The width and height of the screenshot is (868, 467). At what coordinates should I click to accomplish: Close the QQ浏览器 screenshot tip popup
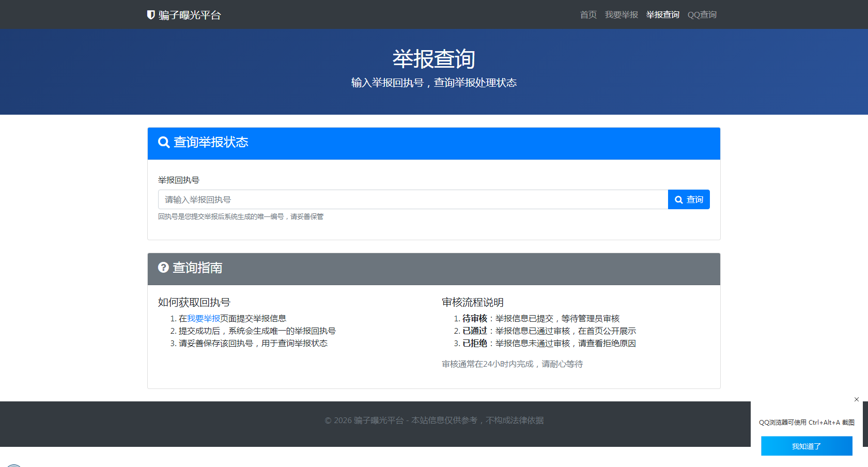(x=857, y=399)
